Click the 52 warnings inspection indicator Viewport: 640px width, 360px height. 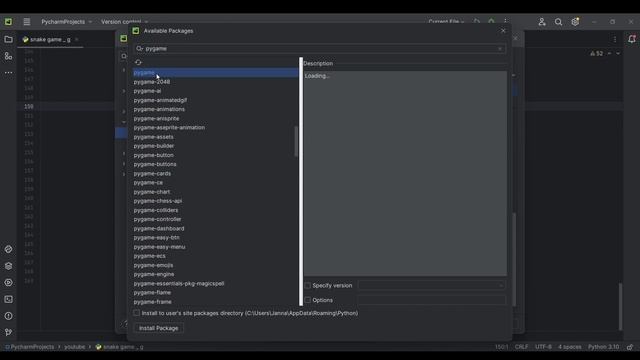tap(597, 53)
